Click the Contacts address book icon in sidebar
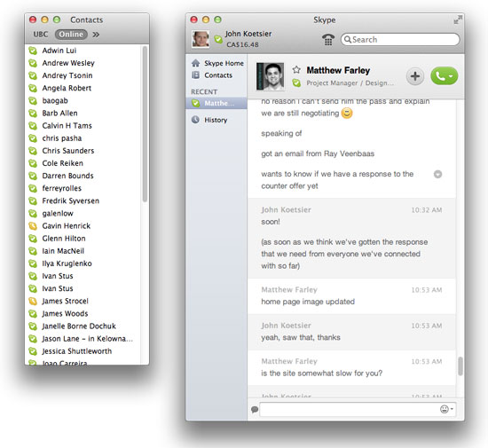This screenshot has height=448, width=488. [x=196, y=75]
